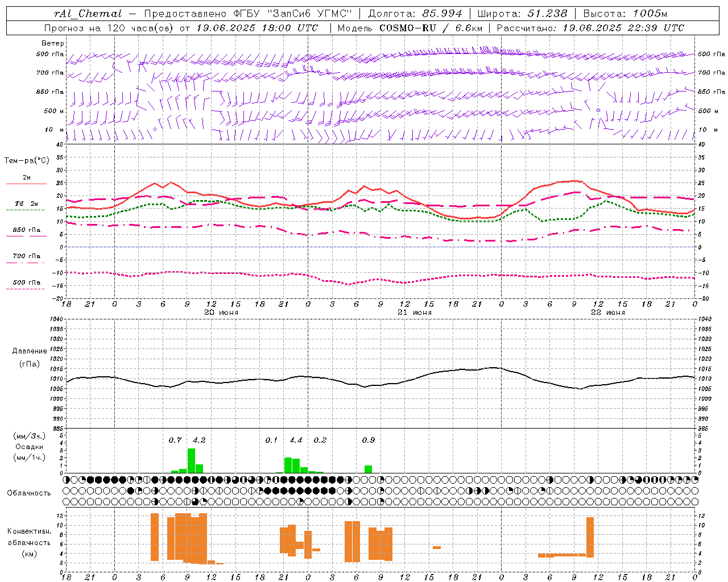Click the 700 гПа temperature legend entry

(x=27, y=256)
